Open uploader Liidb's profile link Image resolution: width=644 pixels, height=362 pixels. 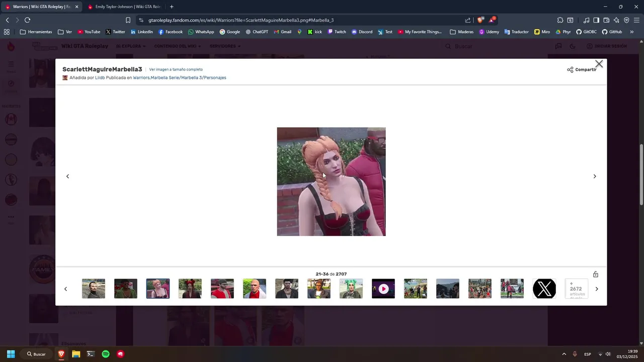point(100,78)
